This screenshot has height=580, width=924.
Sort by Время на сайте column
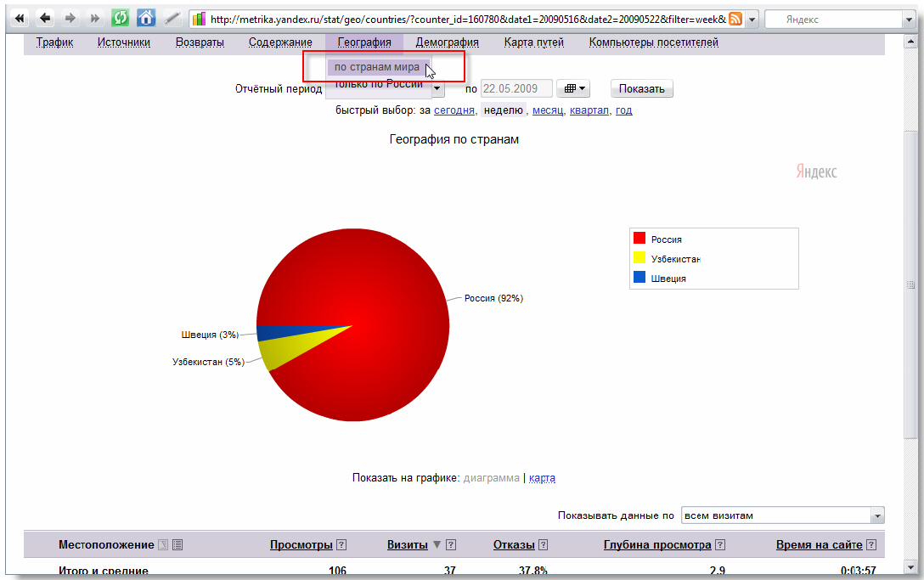click(x=819, y=545)
